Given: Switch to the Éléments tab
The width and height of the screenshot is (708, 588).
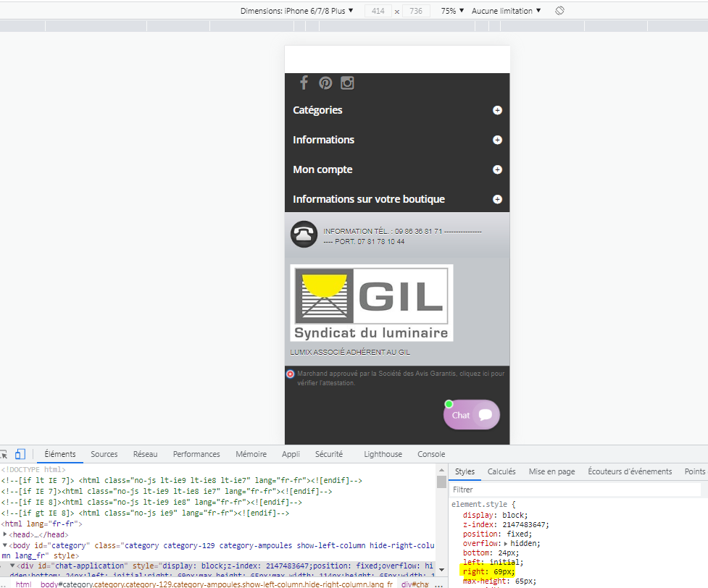Looking at the screenshot, I should (60, 454).
